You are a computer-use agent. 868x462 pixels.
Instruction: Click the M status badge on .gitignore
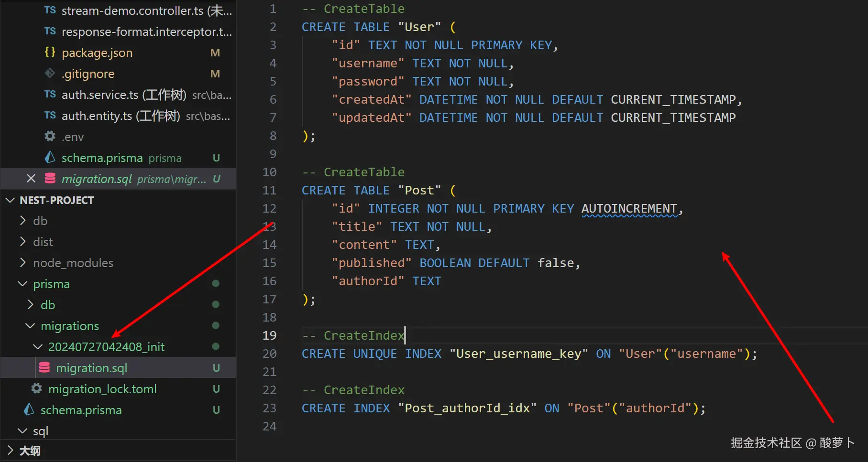[215, 74]
